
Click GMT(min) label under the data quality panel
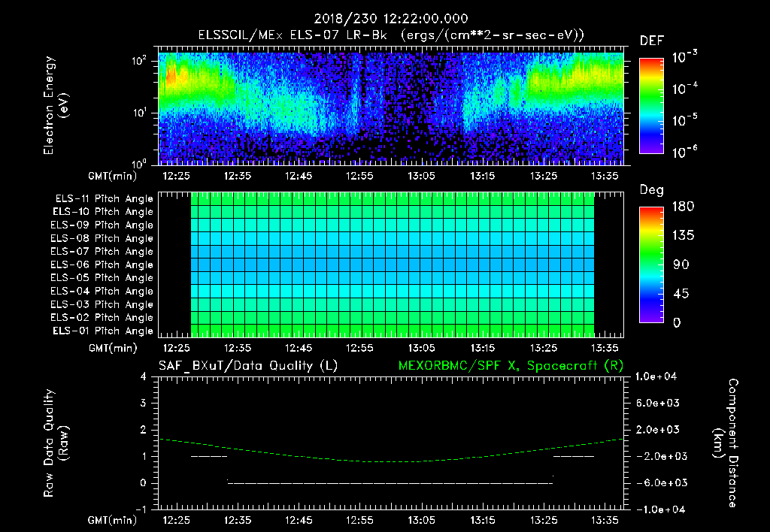(113, 520)
